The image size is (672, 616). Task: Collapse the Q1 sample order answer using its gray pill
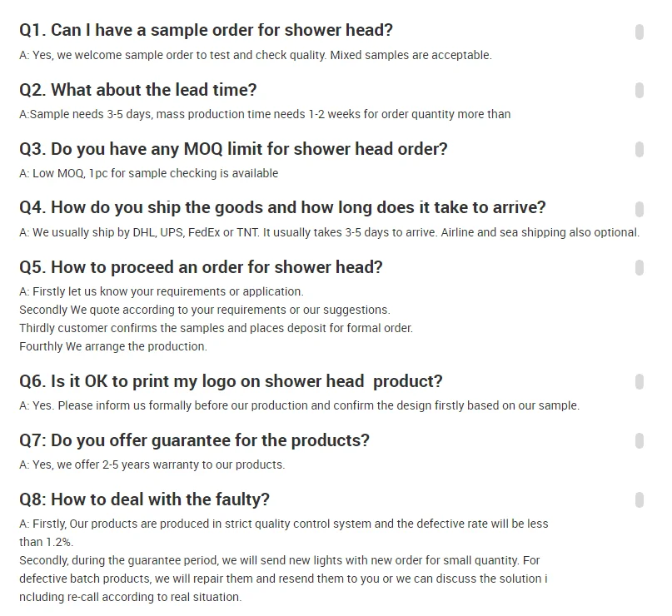click(x=640, y=32)
